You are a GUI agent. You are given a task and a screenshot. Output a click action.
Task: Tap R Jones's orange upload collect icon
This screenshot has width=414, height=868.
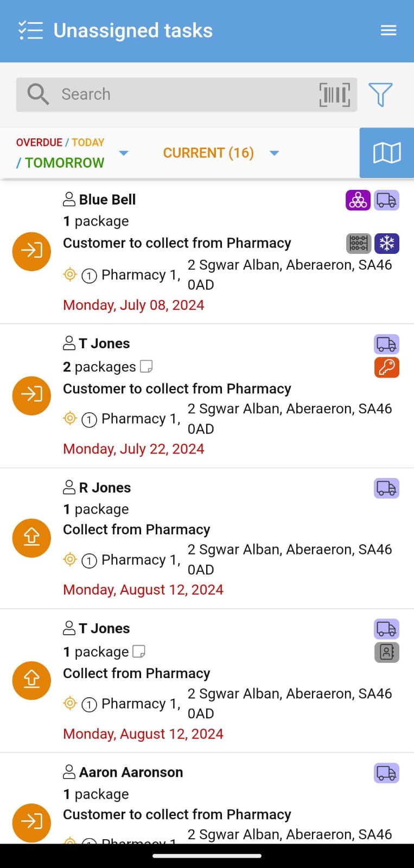click(31, 538)
